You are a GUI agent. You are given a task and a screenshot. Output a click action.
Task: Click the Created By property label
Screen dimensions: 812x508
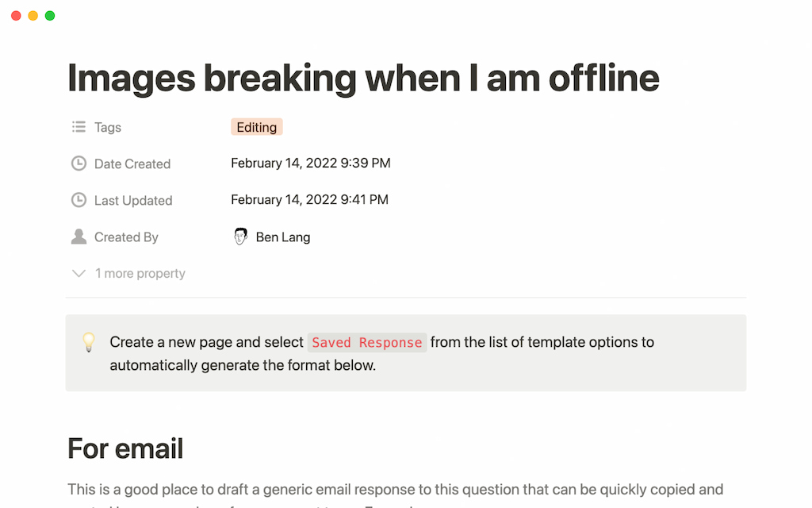click(124, 237)
